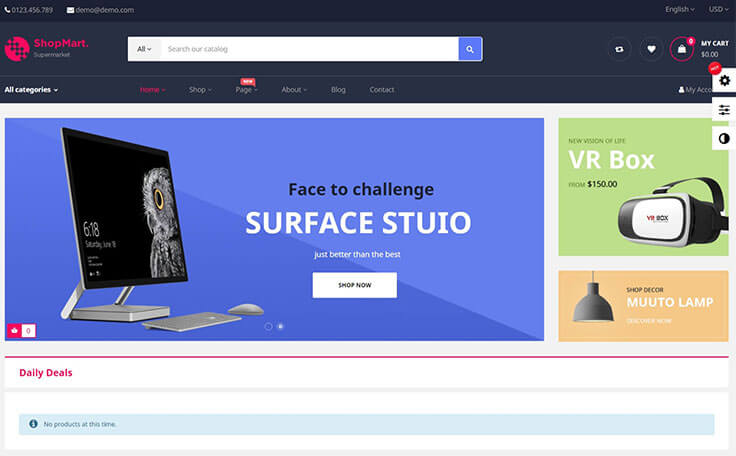Select the first slider pagination dot
Viewport: 736px width, 456px height.
tap(268, 326)
